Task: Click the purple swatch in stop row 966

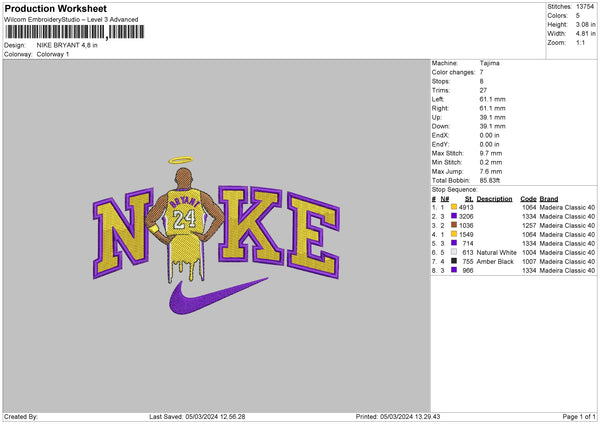Action: pyautogui.click(x=454, y=270)
